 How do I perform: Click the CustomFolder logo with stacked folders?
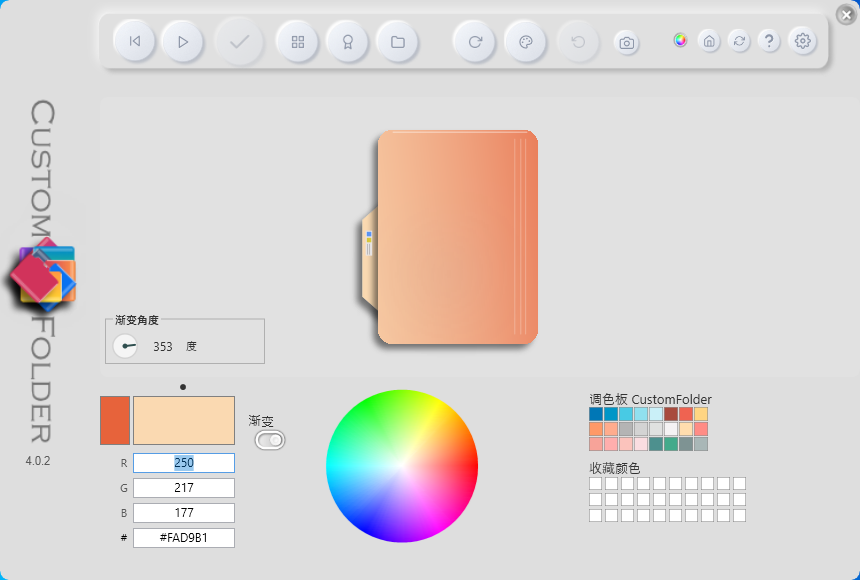43,273
